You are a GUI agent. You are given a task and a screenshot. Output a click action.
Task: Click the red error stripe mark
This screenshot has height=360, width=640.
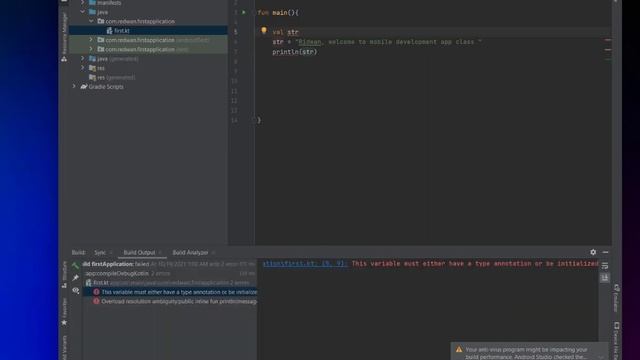[x=608, y=40]
